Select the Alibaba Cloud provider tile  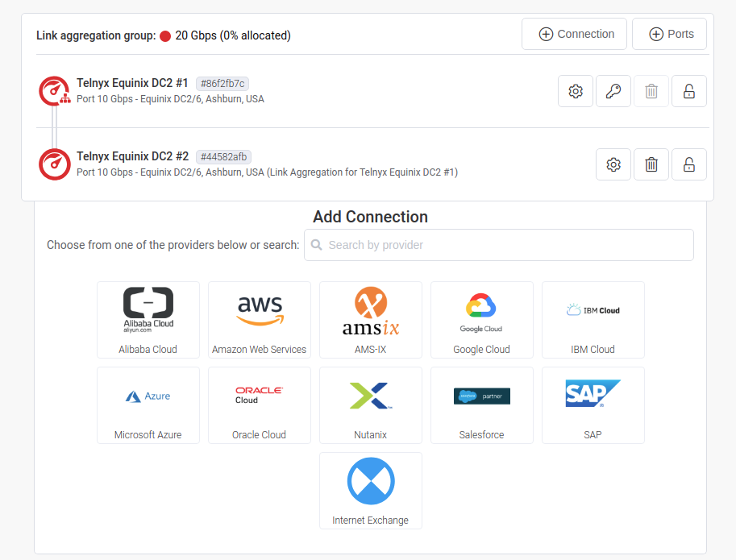click(148, 320)
